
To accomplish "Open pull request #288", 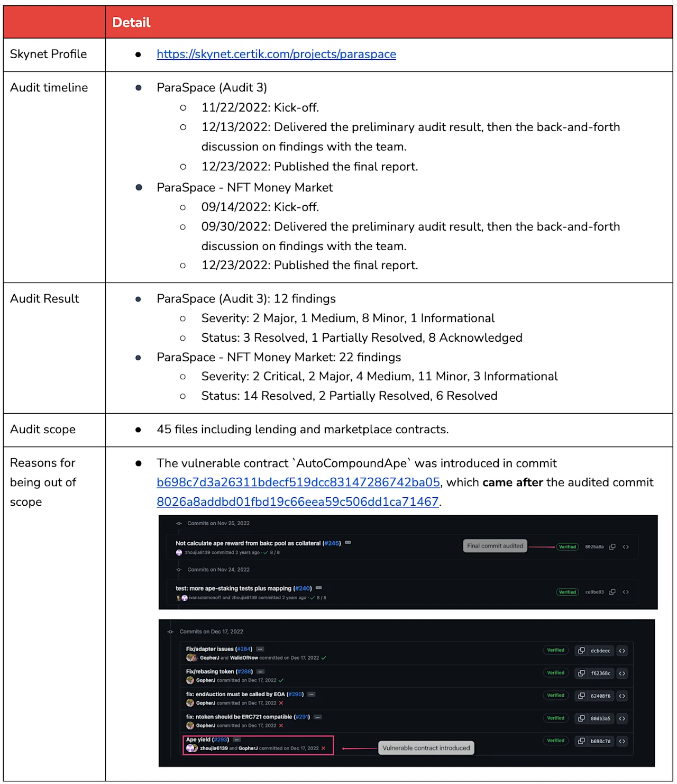I will pos(244,672).
